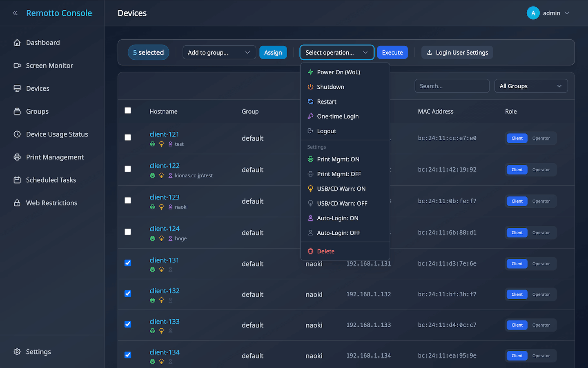Switch client-121 role to Operator
Screen dimensions: 588x368
coord(541,138)
